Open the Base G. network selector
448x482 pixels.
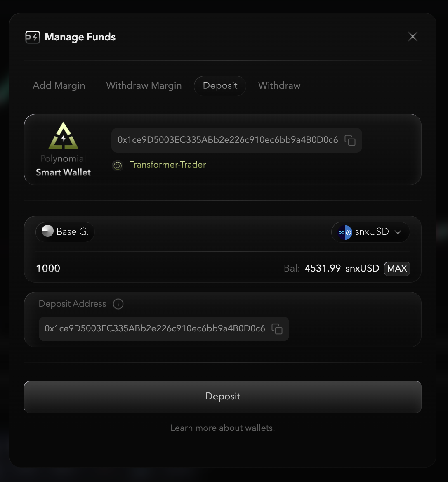click(x=65, y=232)
